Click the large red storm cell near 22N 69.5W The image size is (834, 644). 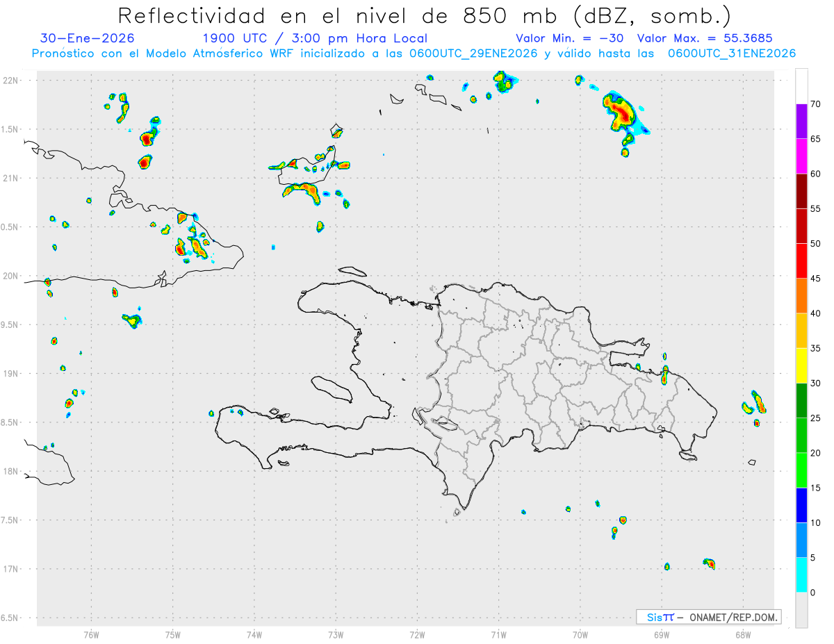pos(621,112)
